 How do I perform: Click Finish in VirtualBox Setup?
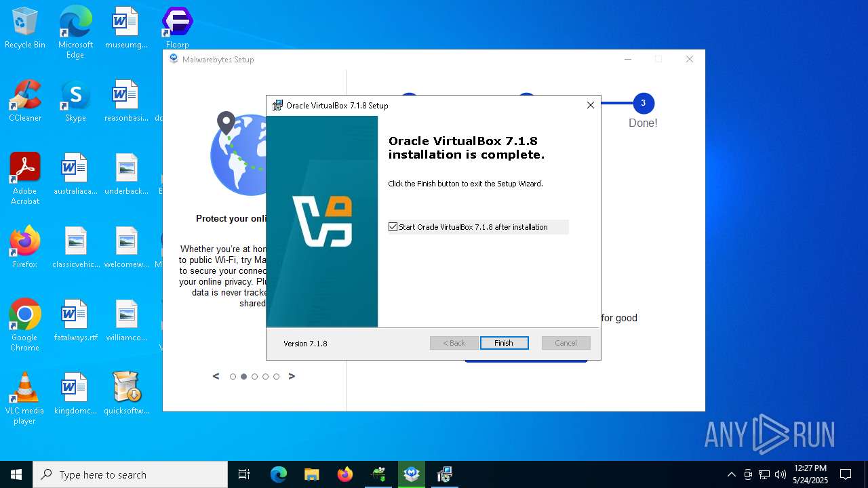[504, 343]
